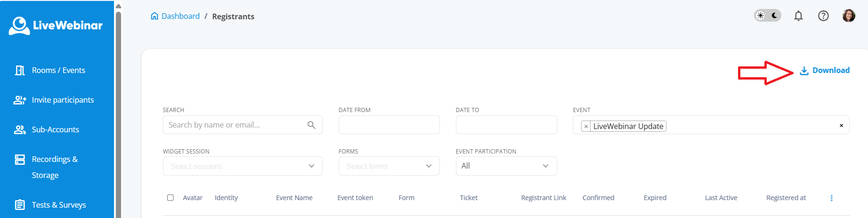Open Sub-Accounts in sidebar
The width and height of the screenshot is (868, 218).
tap(55, 129)
